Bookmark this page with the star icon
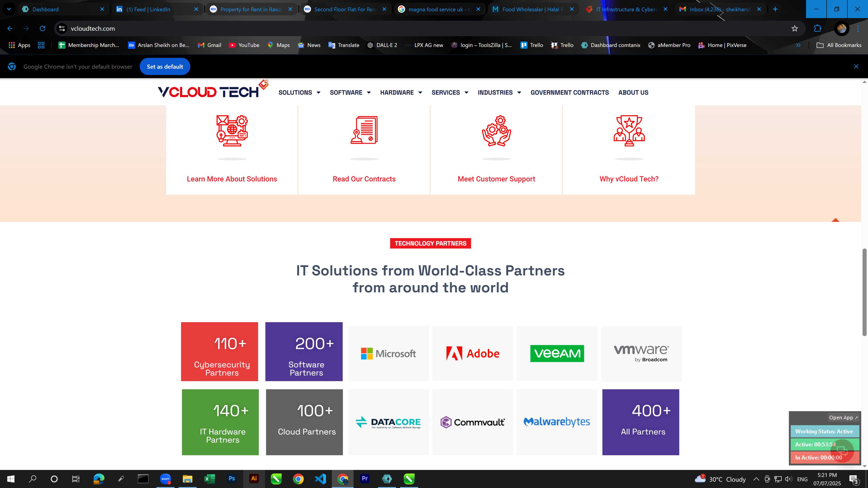Image resolution: width=868 pixels, height=488 pixels. click(795, 29)
